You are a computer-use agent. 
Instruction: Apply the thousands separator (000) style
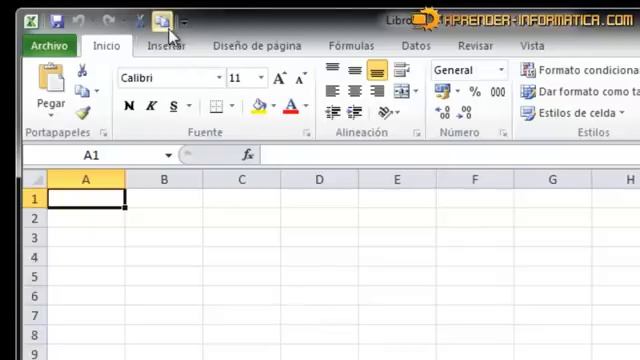tap(498, 91)
